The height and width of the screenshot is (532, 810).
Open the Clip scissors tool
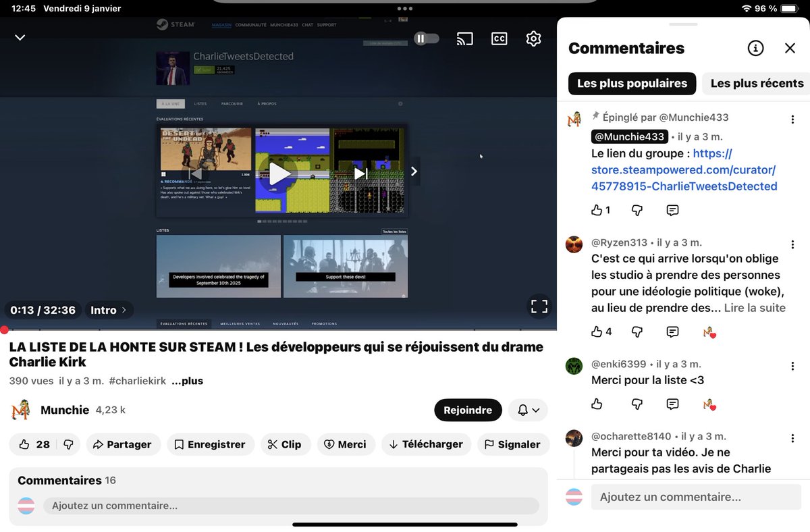point(286,444)
